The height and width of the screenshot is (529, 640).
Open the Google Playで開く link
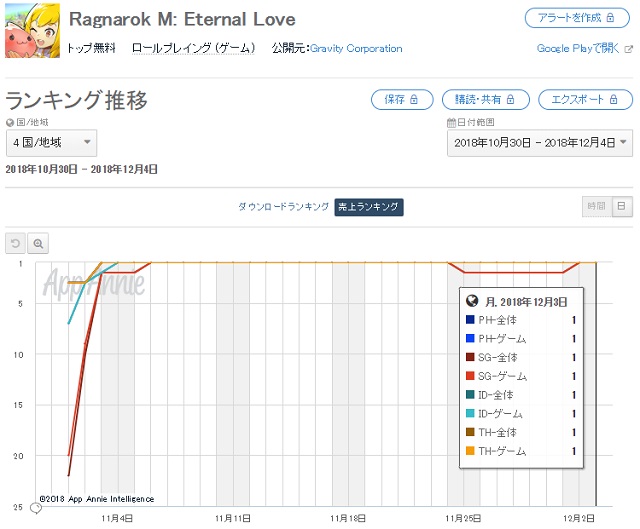tap(578, 48)
